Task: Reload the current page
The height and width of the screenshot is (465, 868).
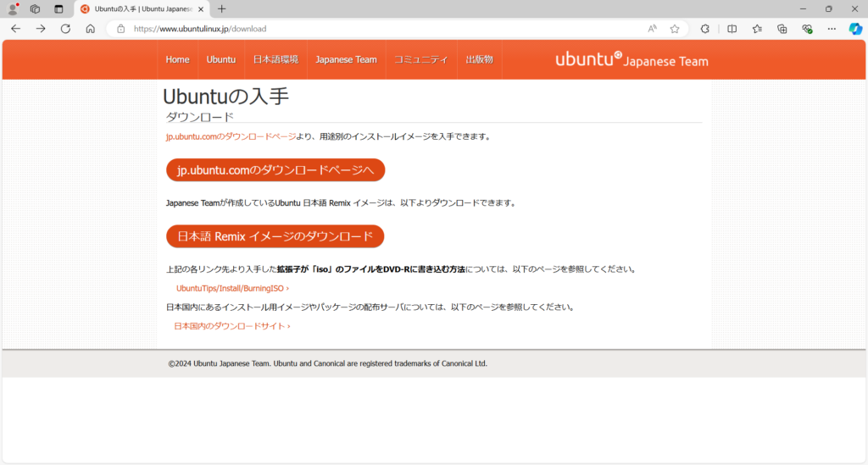Action: pos(65,29)
